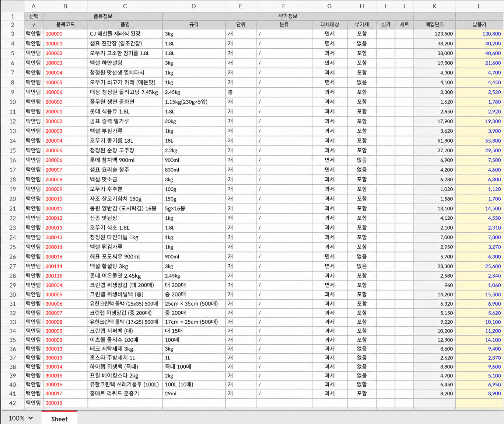Click the 품목정보 merged header cell
Viewport: 504px width, 424px height.
click(x=103, y=16)
